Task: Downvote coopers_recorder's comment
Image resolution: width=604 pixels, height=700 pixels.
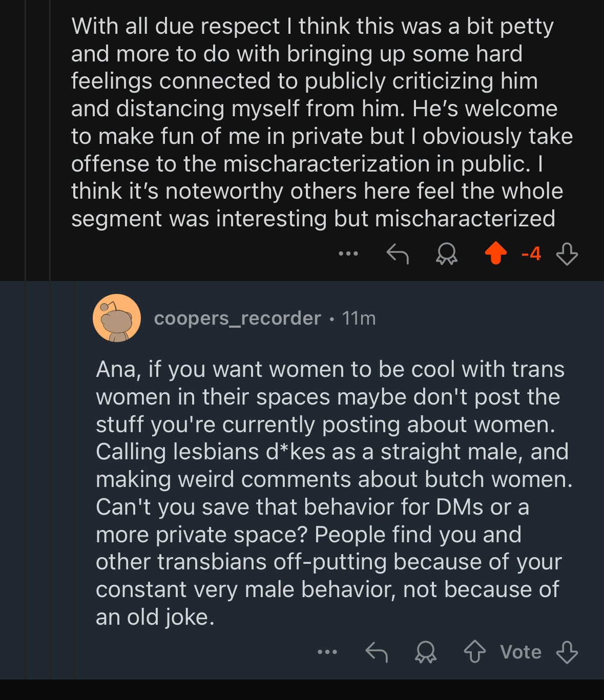Action: 567,652
